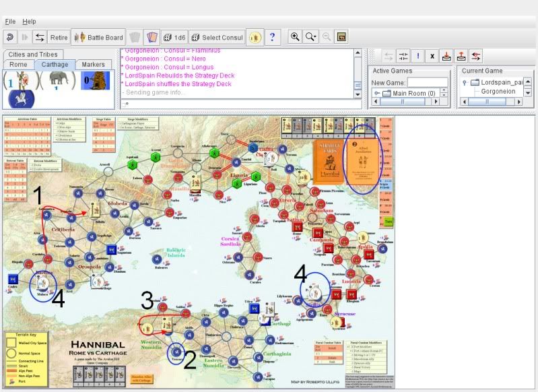The image size is (538, 392).
Task: Click the Rome walled city space
Action: pos(297,227)
